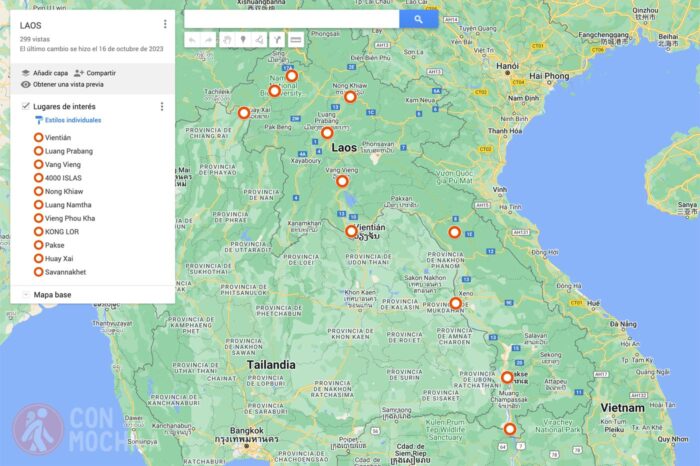The height and width of the screenshot is (466, 700).
Task: Click the undo arrow in map toolbar
Action: tap(192, 40)
